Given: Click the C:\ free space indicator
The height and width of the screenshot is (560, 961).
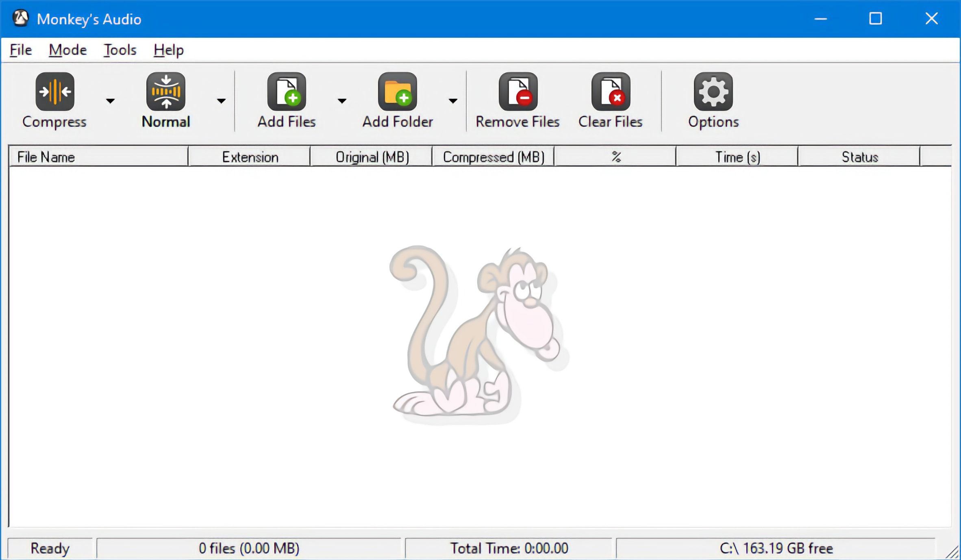Looking at the screenshot, I should tap(777, 548).
